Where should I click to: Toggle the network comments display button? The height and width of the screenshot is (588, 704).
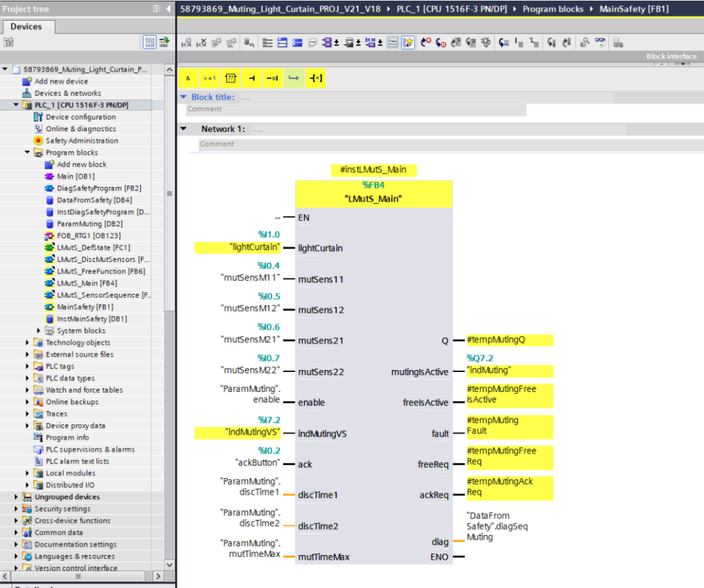click(x=393, y=43)
